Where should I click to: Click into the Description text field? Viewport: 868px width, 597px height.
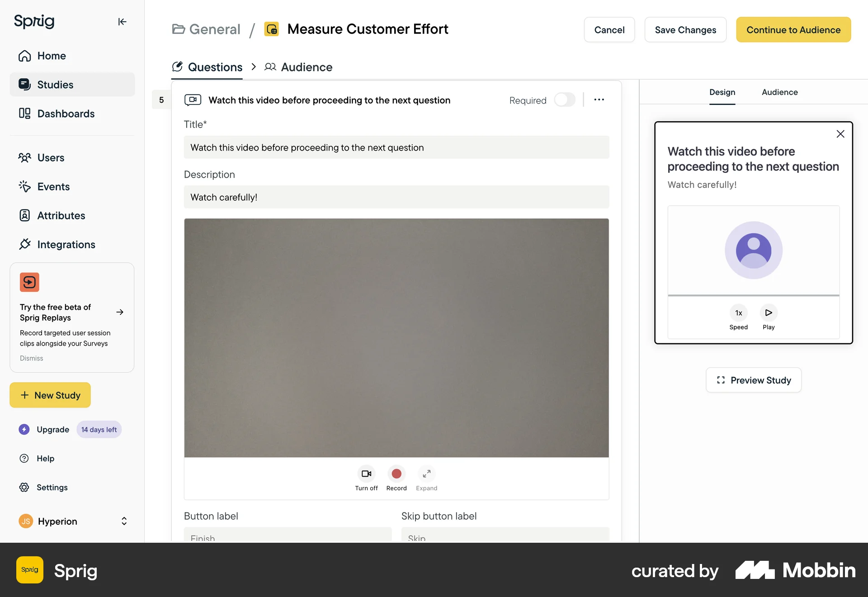(396, 197)
